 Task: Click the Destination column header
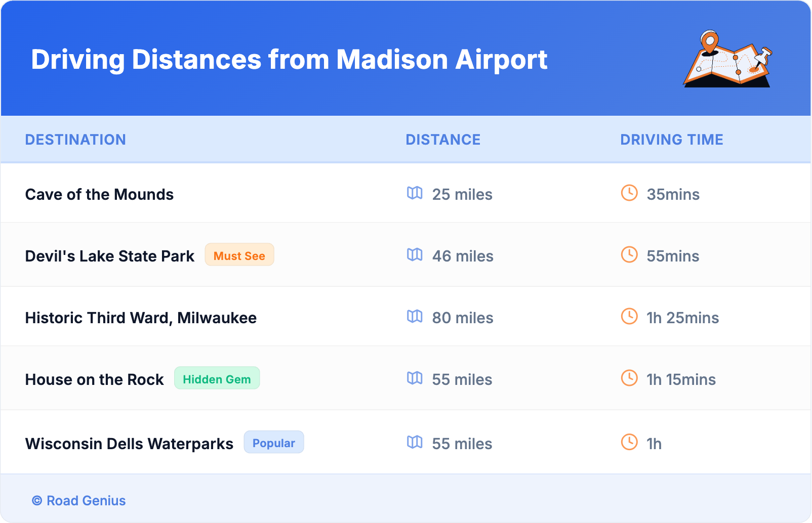pyautogui.click(x=75, y=140)
